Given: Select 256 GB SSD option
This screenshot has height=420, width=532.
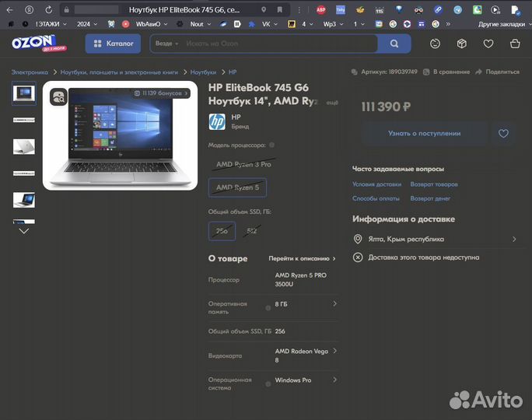Looking at the screenshot, I should click(x=222, y=231).
